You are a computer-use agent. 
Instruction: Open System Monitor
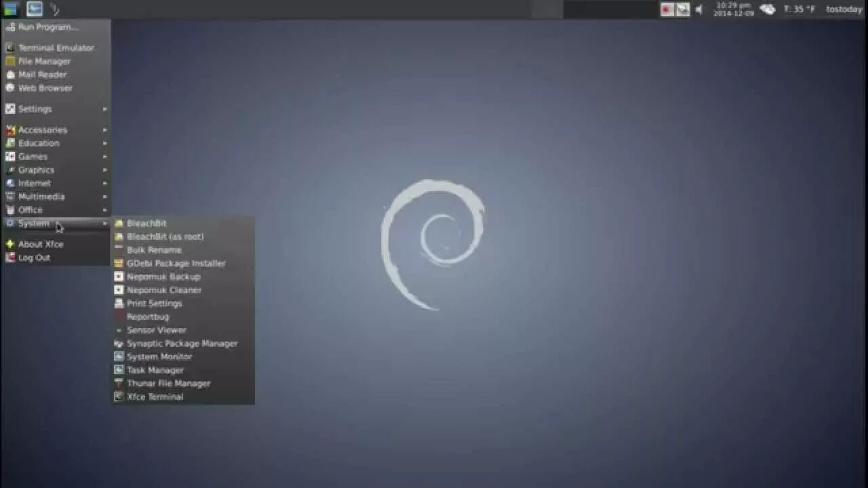tap(183, 357)
